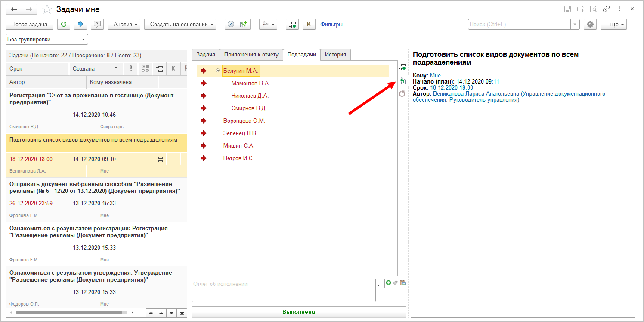Open the flag dropdown button

[268, 25]
